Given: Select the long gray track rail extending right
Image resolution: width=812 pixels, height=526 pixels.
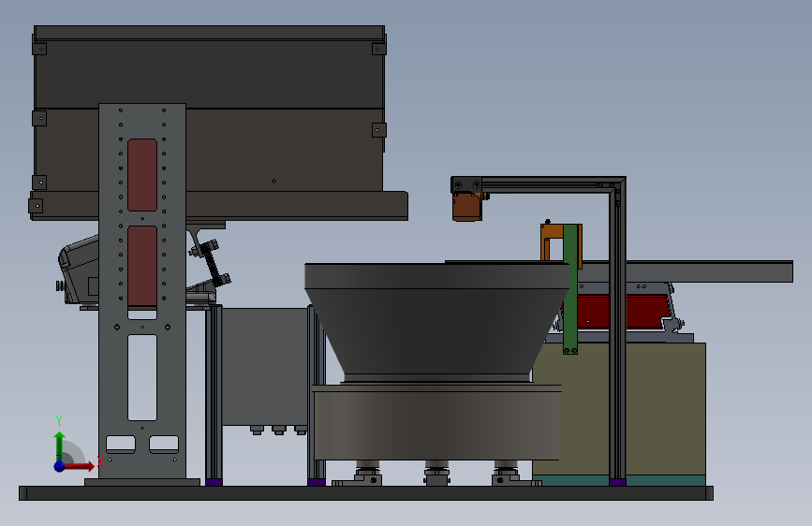Looking at the screenshot, I should [710, 271].
